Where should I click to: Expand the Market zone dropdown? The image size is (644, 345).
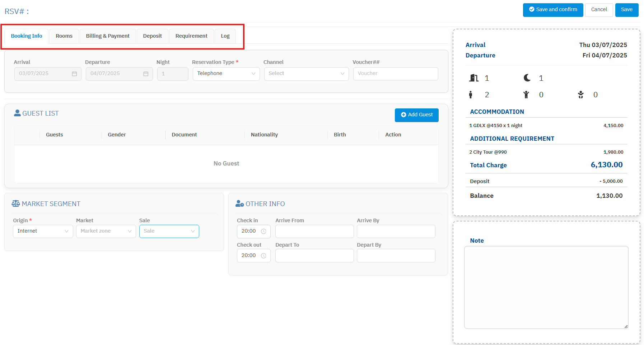(106, 231)
